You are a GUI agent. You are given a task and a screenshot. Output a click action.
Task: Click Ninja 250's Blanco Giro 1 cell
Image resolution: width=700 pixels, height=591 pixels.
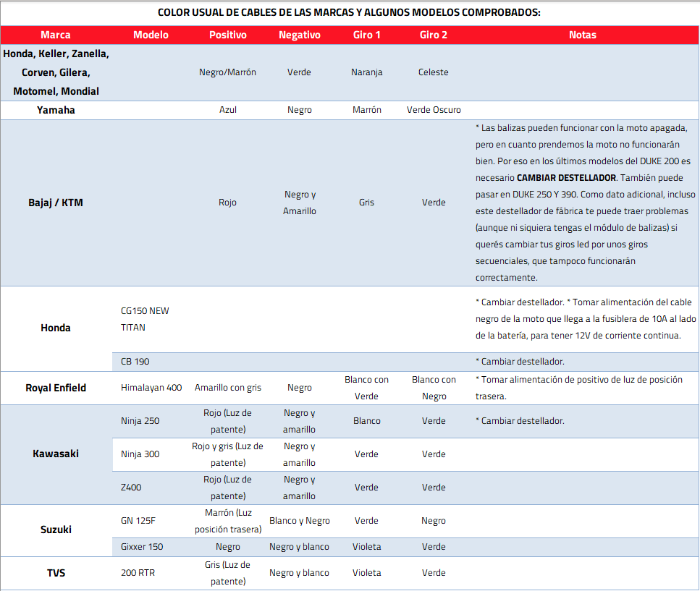[x=366, y=421]
